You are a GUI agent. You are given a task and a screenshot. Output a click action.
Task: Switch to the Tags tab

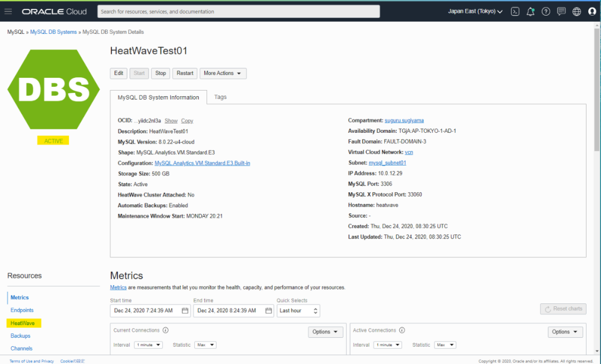pyautogui.click(x=220, y=97)
